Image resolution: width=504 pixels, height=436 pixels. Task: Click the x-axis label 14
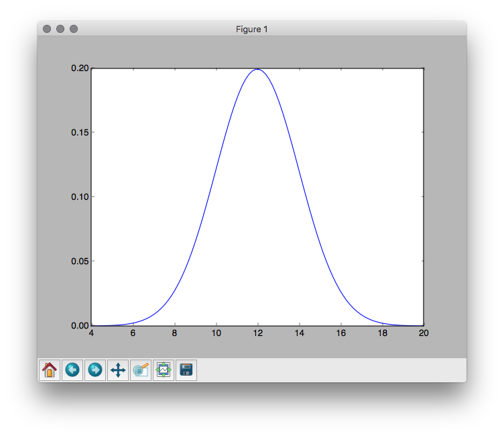299,333
